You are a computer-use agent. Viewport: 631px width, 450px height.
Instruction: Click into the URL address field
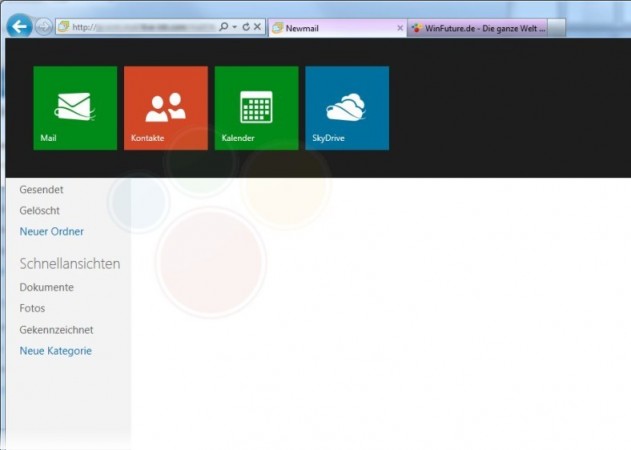[x=140, y=28]
